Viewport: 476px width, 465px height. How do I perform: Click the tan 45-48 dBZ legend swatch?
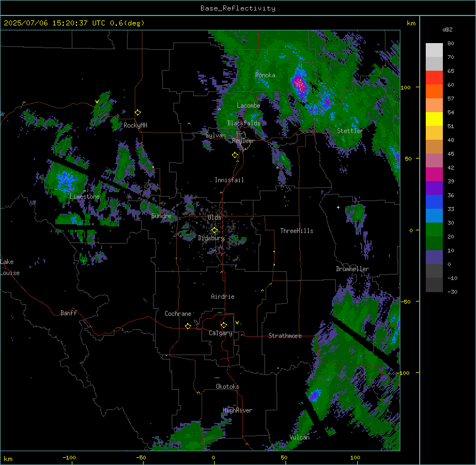pyautogui.click(x=434, y=146)
